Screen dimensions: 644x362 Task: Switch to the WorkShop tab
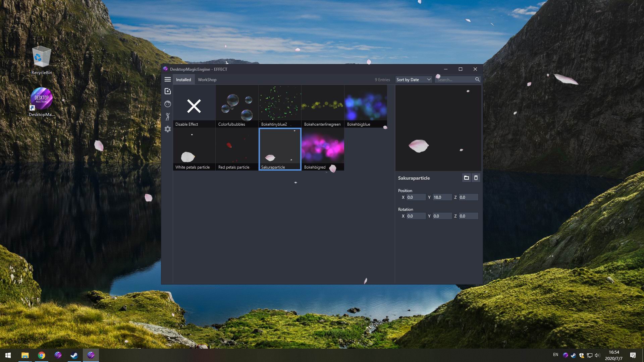(x=207, y=79)
